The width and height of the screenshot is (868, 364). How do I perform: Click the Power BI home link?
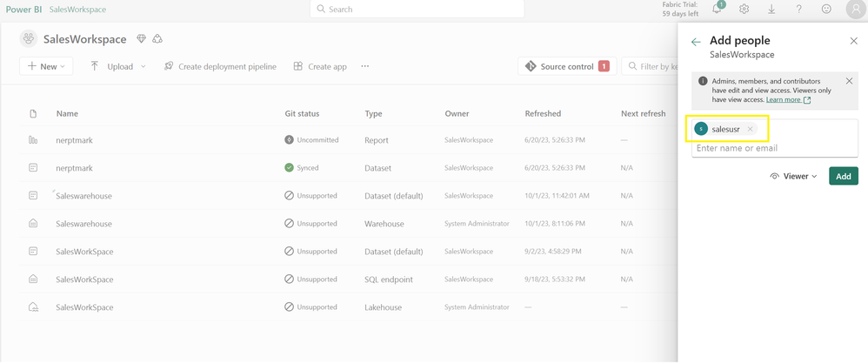pos(23,10)
